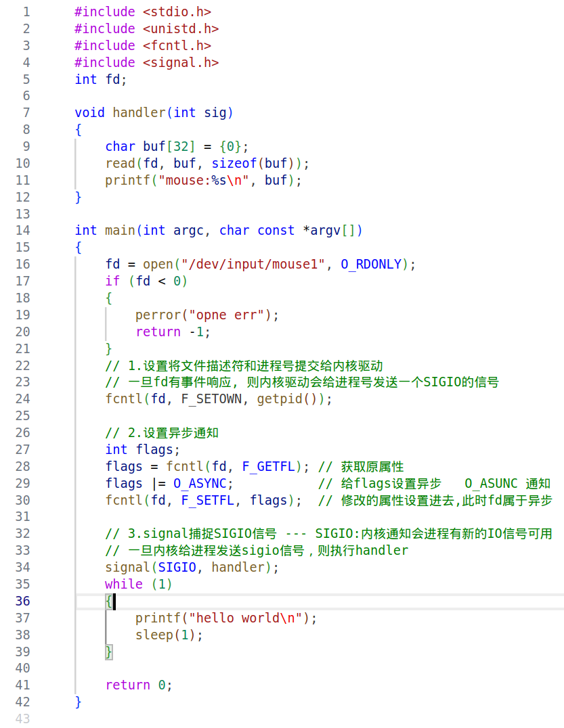Image resolution: width=564 pixels, height=728 pixels.
Task: Click the 'while (1)' loop header
Action: click(138, 584)
